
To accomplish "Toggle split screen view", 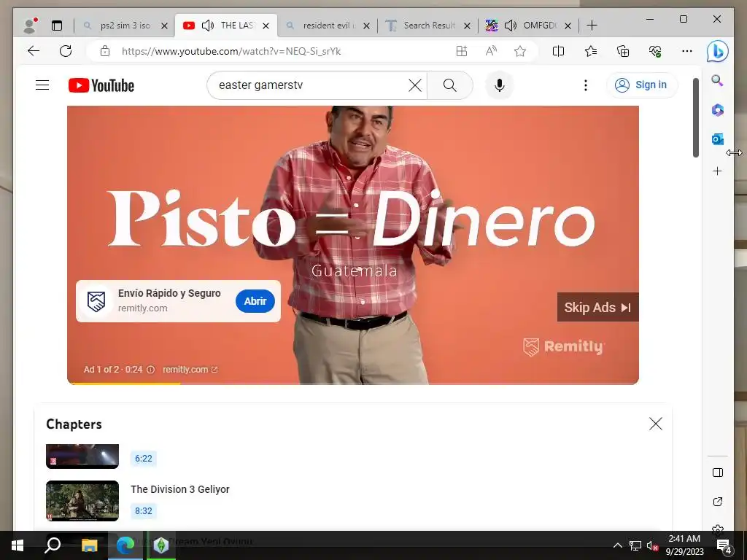I will (558, 51).
